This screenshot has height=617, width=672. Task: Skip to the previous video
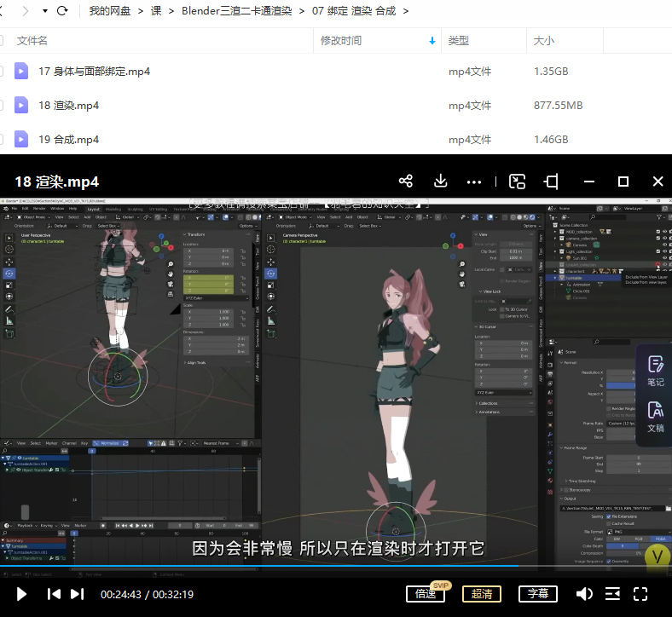54,594
